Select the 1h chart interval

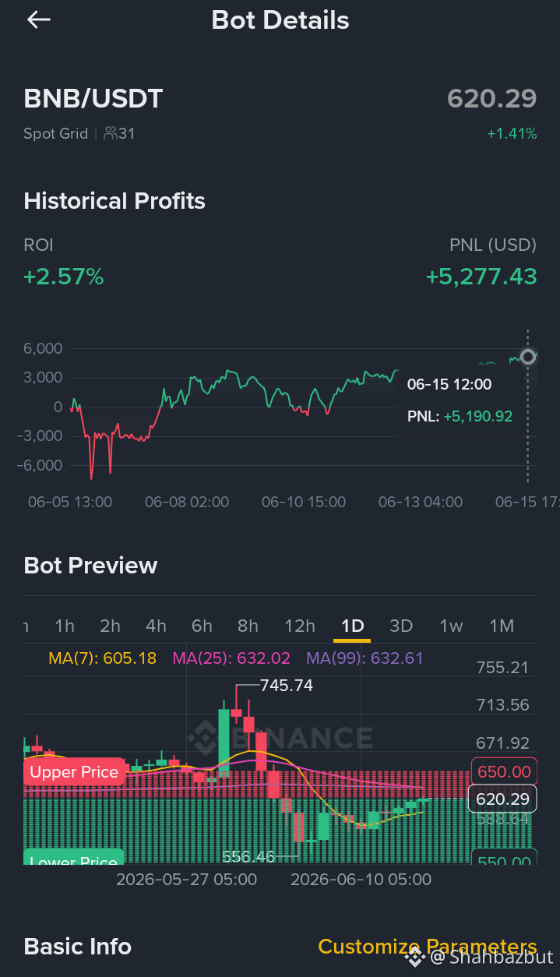pos(65,626)
